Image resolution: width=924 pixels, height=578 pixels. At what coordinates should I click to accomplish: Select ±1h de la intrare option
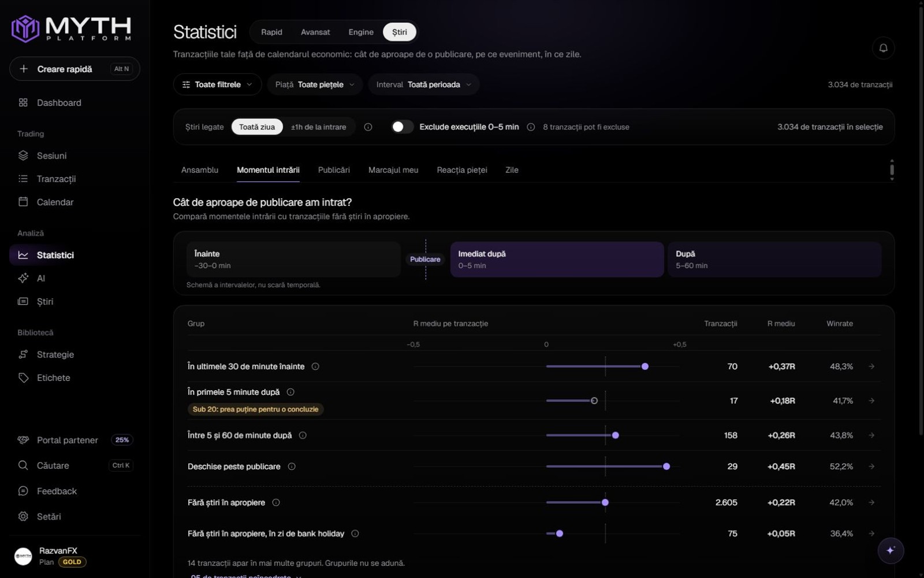coord(319,127)
